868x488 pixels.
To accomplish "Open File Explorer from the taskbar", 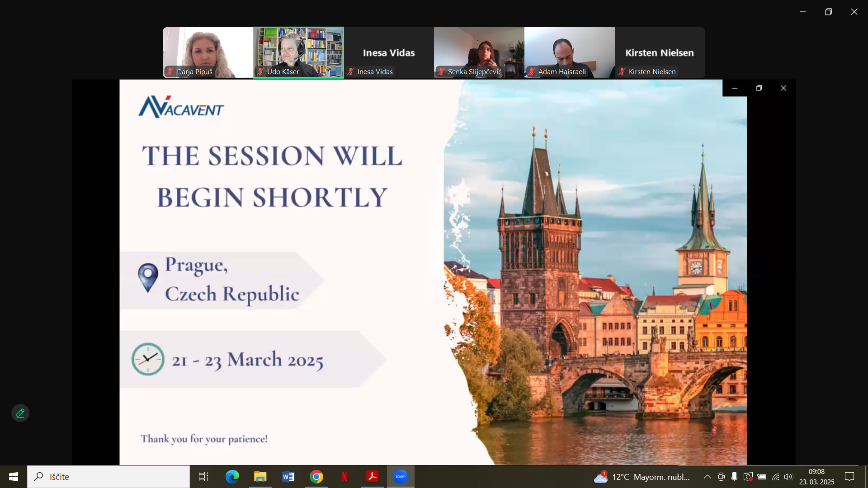I will click(x=260, y=477).
